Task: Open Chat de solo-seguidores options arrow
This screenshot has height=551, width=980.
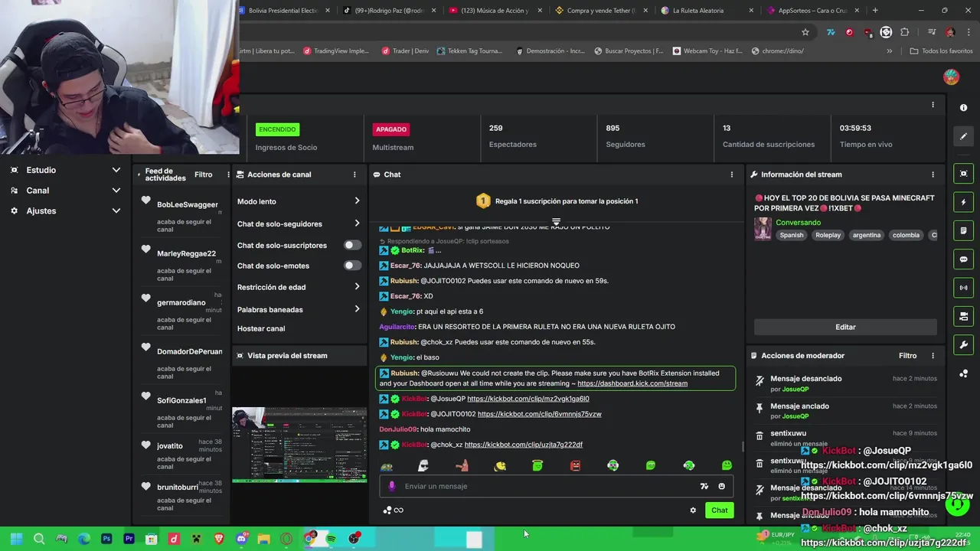Action: tap(357, 224)
